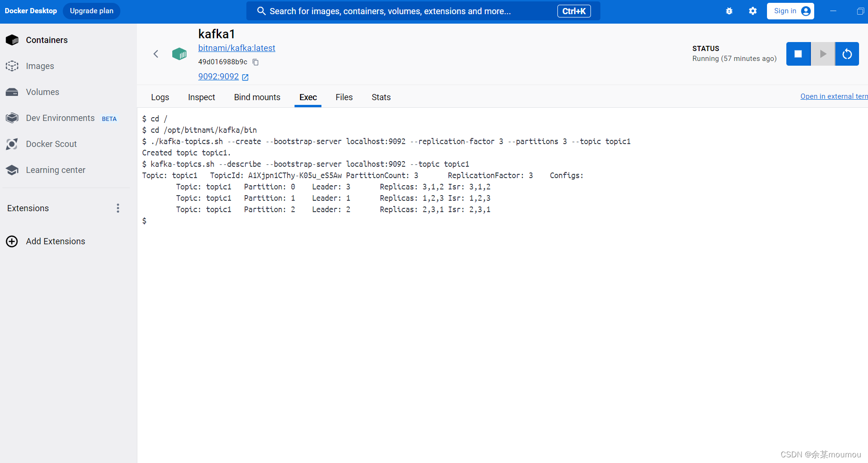Click 'ReplicationFactor: 3' in the output

(490, 175)
